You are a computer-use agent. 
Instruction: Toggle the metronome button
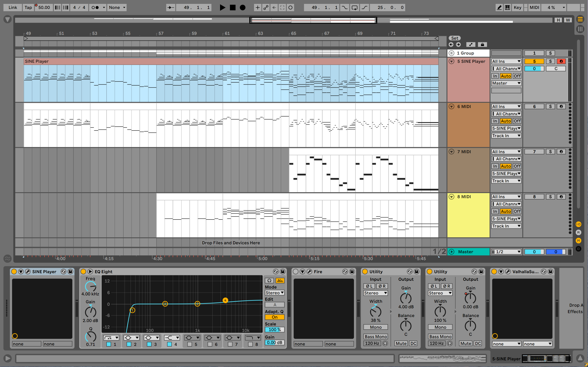click(x=95, y=8)
